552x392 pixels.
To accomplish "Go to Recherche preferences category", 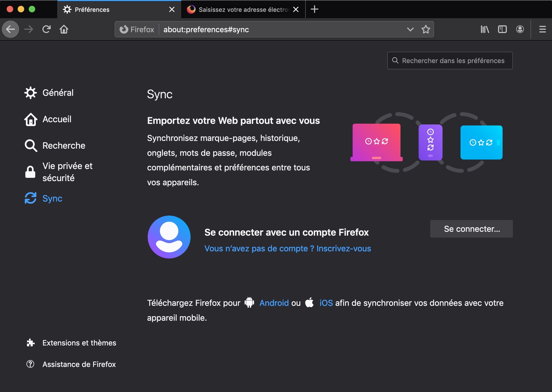I will pyautogui.click(x=64, y=146).
